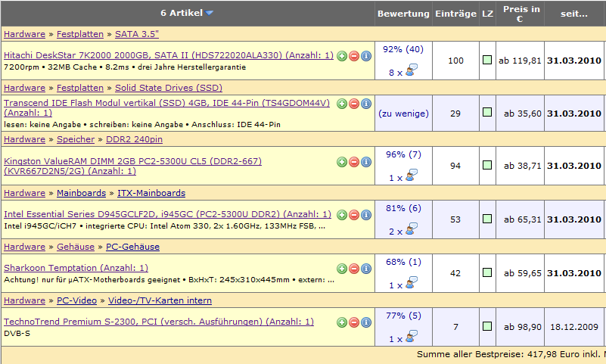Screen dimensions: 606x364
Task: Increase quantity of Hitachi DeskStar with plus icon
Action: [x=342, y=56]
